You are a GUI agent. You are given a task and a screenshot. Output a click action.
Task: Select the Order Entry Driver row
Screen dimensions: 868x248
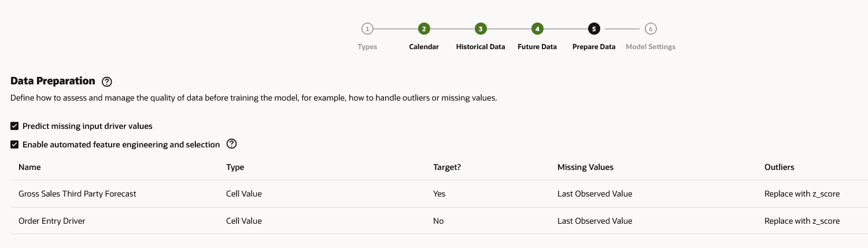click(52, 221)
